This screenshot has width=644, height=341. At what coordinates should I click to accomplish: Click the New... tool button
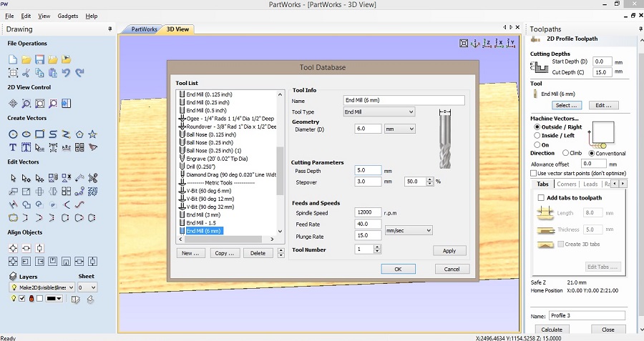pos(190,253)
